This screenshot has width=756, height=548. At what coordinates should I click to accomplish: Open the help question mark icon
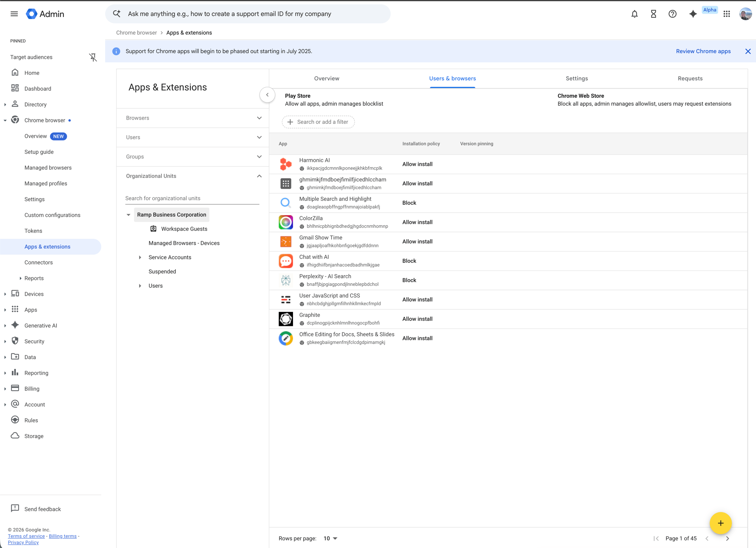tap(672, 14)
